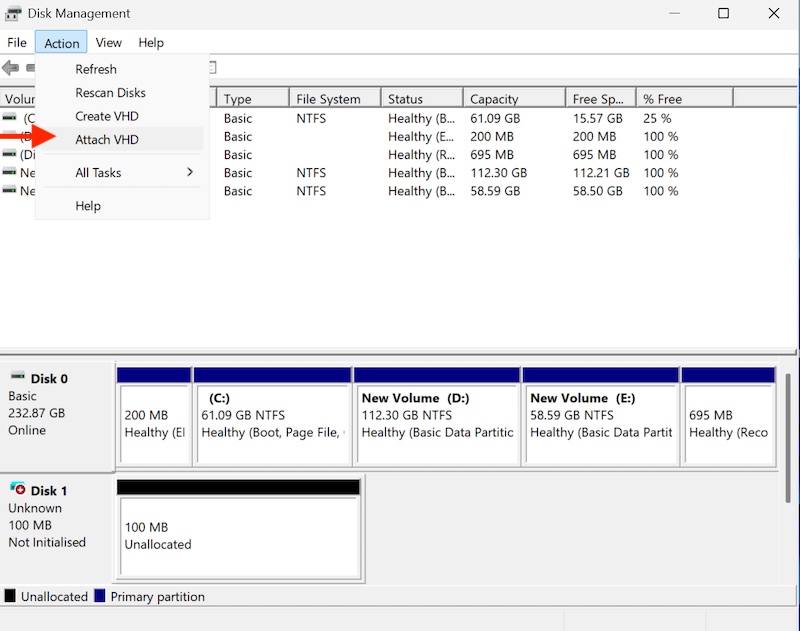
Task: Open the View menu
Action: click(109, 43)
